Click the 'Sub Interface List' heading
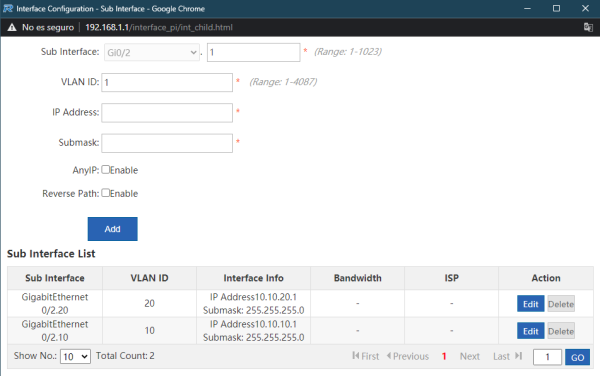 click(51, 254)
